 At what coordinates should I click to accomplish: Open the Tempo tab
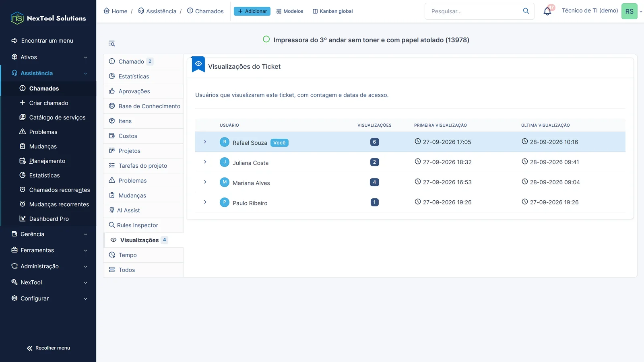[x=143, y=255]
